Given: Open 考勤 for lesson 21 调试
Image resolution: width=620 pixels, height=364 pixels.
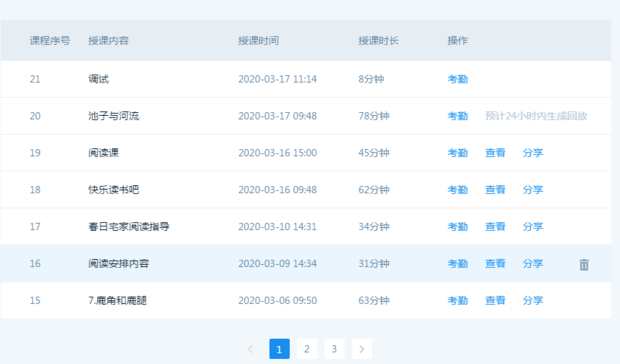Looking at the screenshot, I should pos(457,79).
